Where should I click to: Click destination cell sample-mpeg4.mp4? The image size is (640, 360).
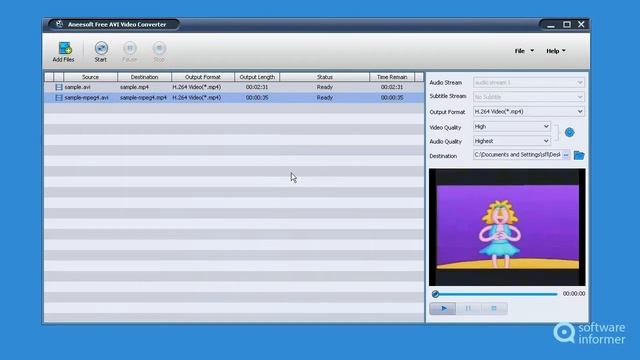tap(143, 98)
